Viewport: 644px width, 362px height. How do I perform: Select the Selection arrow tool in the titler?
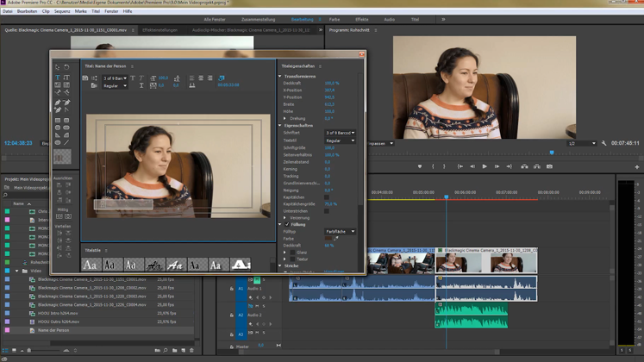point(58,66)
